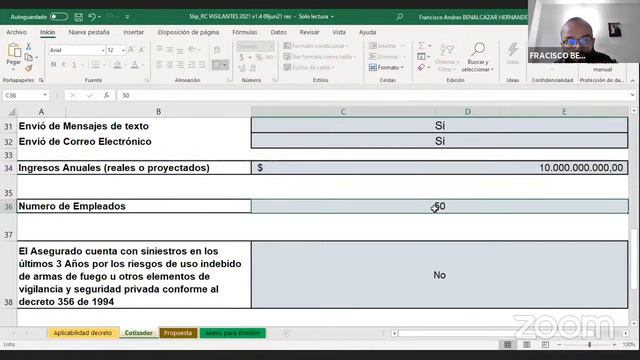
Task: Increase font size with large A
Action: [131, 50]
